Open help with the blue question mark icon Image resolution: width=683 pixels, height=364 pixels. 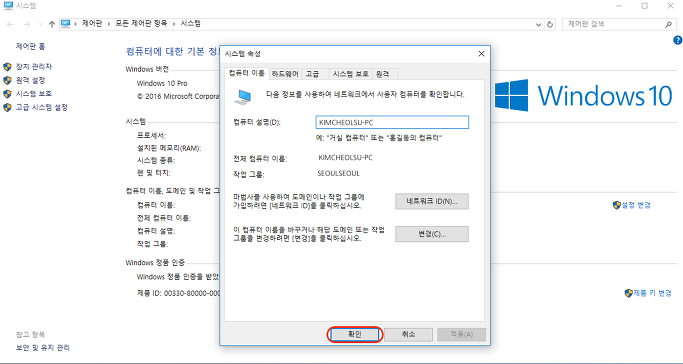coord(677,40)
